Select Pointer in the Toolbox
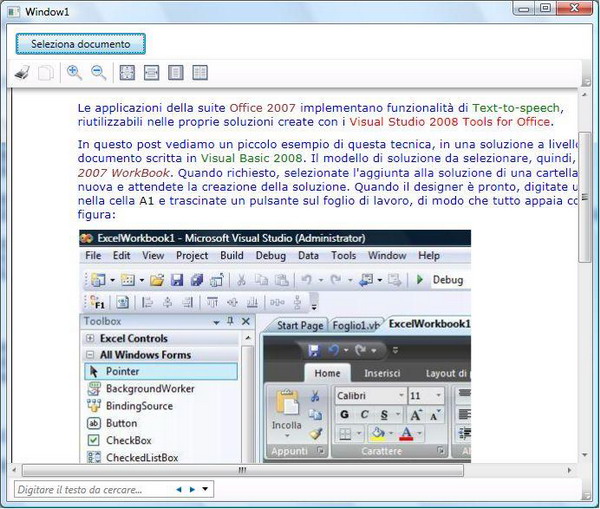This screenshot has width=600, height=509. (x=161, y=371)
